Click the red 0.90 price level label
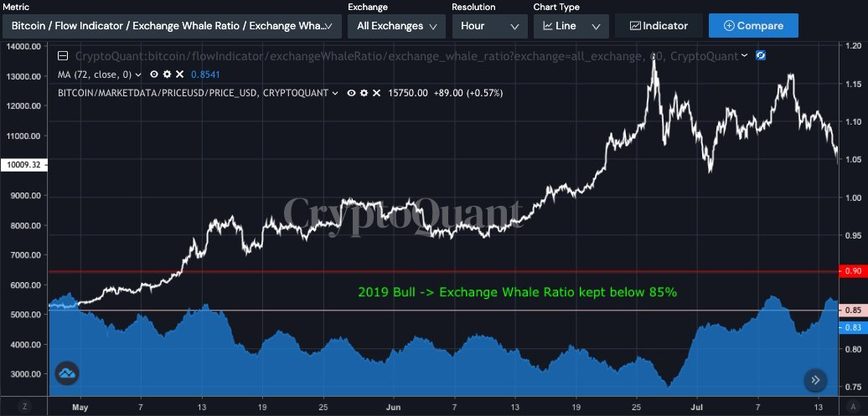Screen dimensions: 868x416 [x=852, y=271]
